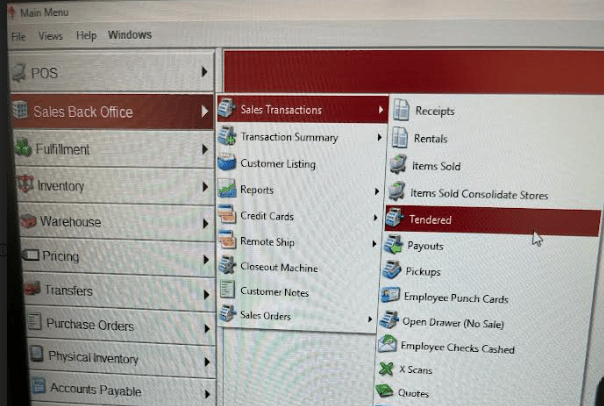
Task: Click the Pricing tag icon
Action: point(31,255)
